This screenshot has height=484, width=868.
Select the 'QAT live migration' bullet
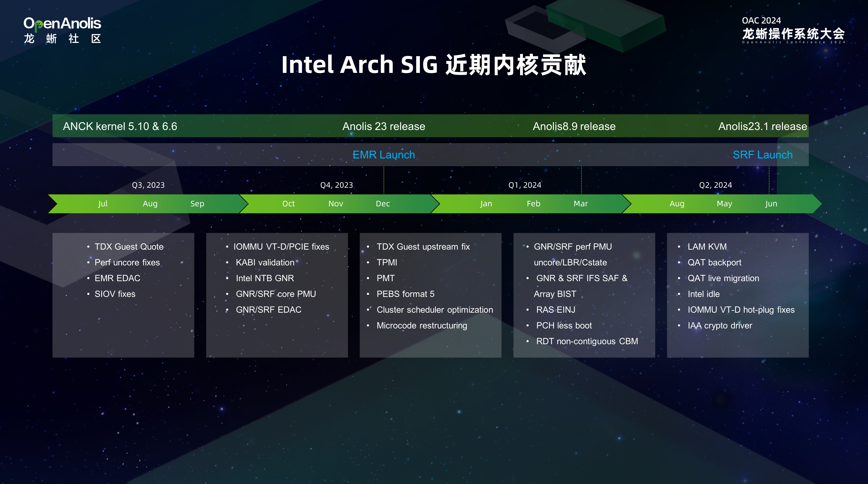[723, 278]
